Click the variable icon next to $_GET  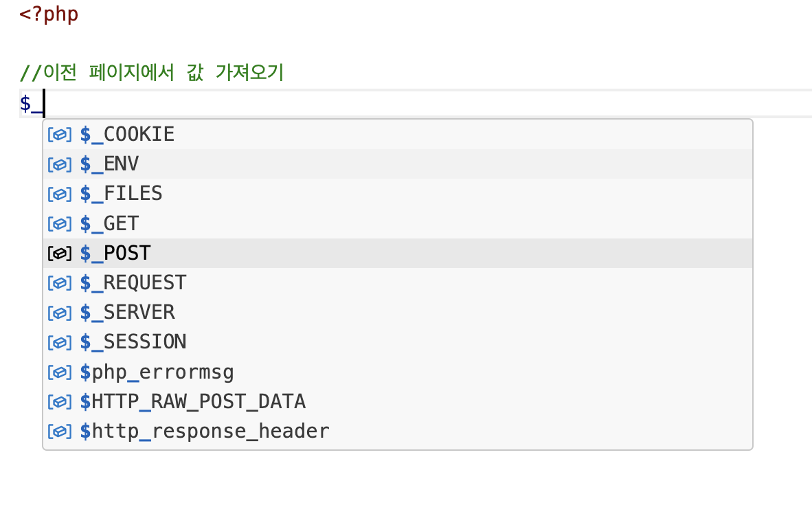tap(59, 224)
